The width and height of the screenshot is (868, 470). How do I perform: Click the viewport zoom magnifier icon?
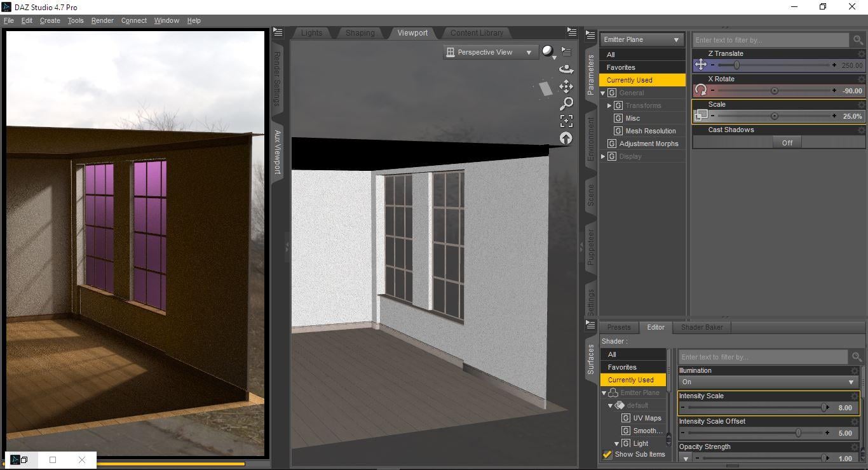566,103
